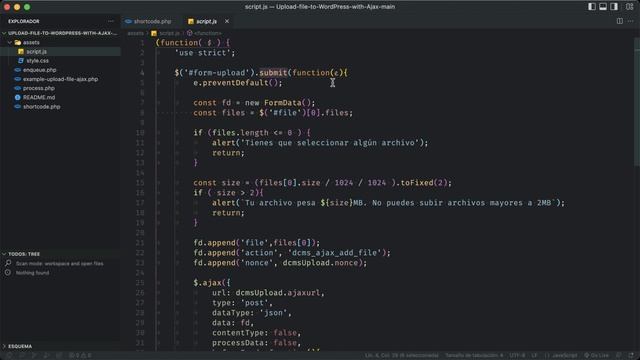The width and height of the screenshot is (640, 360).
Task: Click line number 25 in the gutter
Action: pyautogui.click(x=140, y=283)
